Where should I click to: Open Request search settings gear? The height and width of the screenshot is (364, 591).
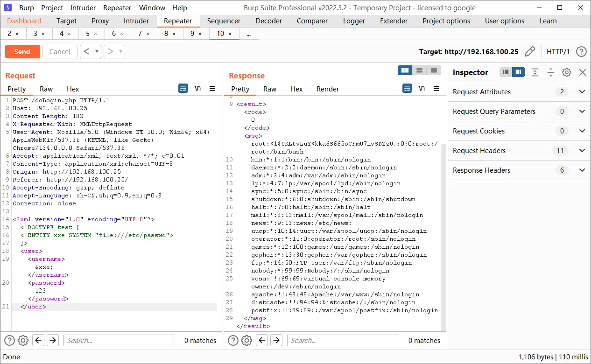[x=23, y=341]
